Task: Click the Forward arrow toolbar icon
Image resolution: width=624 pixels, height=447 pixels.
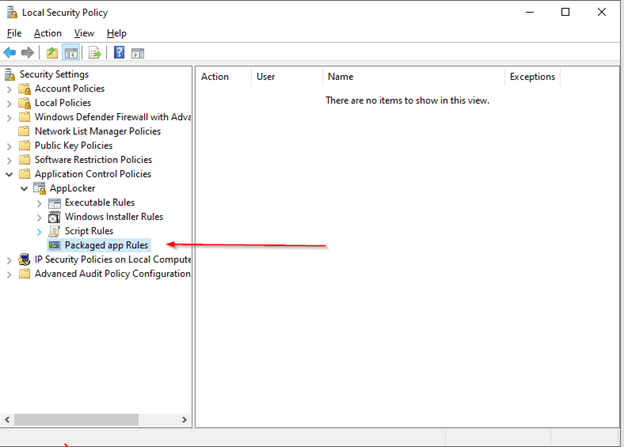Action: (28, 53)
